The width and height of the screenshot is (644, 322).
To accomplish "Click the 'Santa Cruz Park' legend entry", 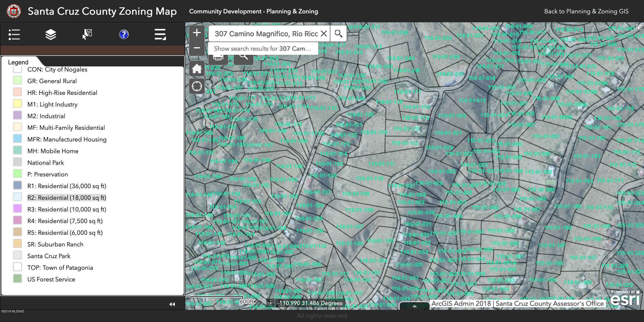I will 49,256.
